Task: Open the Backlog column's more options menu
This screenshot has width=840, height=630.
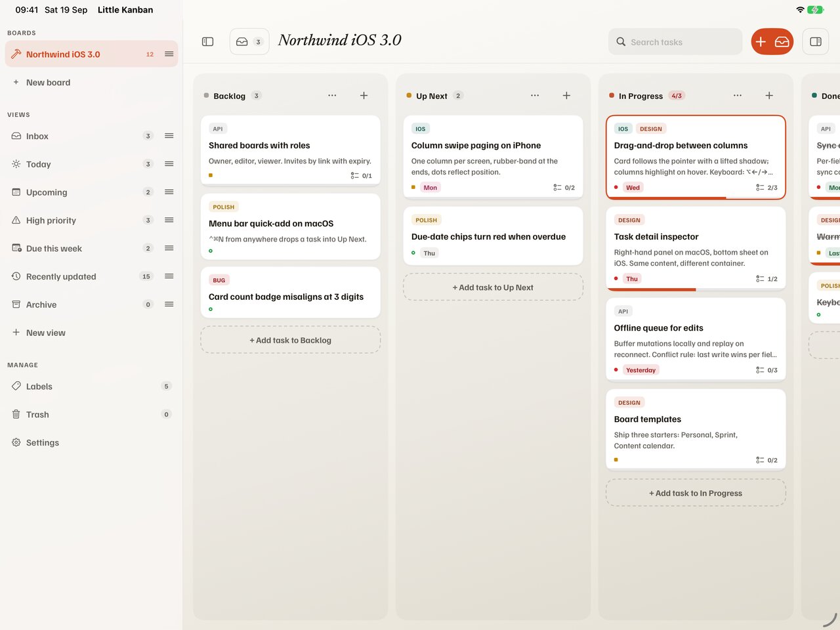Action: click(x=332, y=95)
